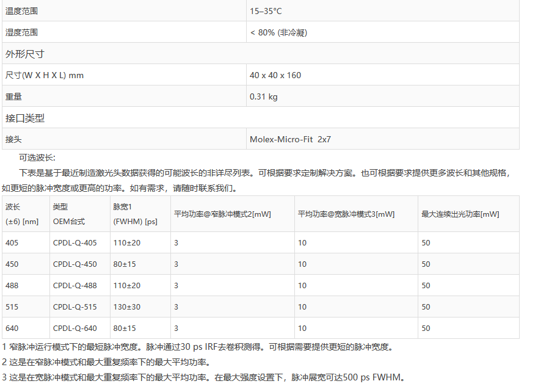Click the CPDL-Q-488 model cell
Viewport: 538px width, 392px height.
pyautogui.click(x=75, y=286)
